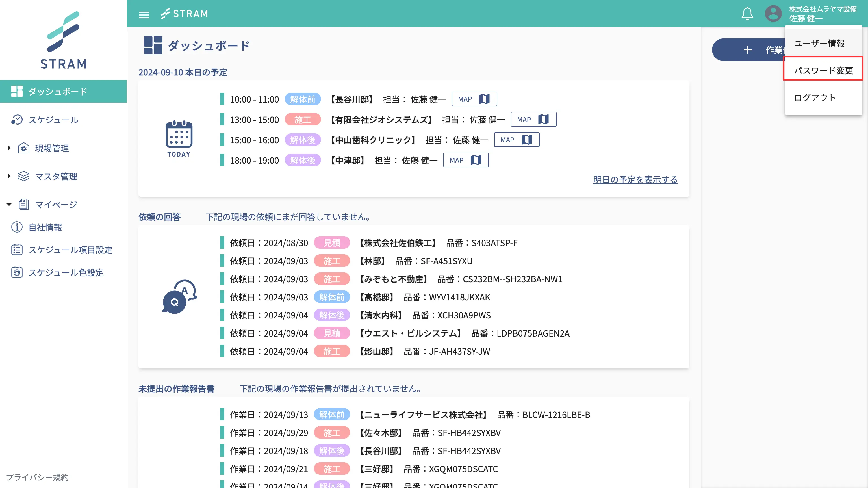This screenshot has width=868, height=488.
Task: Open the hamburger menu icon
Action: point(144,14)
